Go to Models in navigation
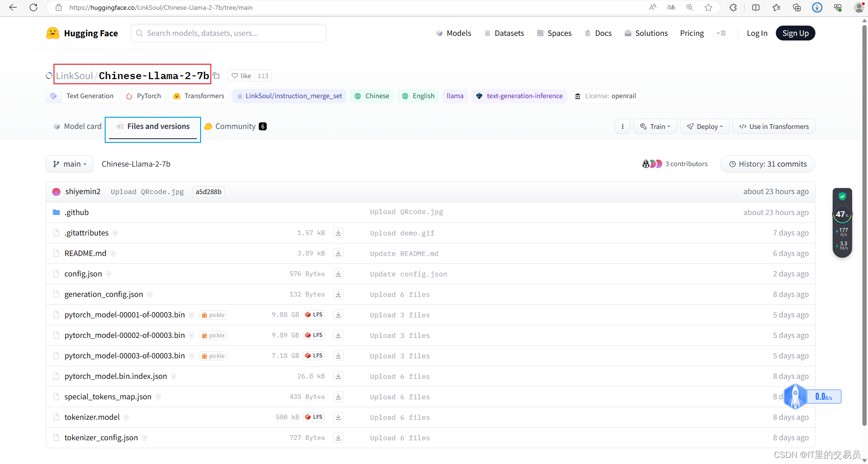Screen dimensions: 868x464 453,33
